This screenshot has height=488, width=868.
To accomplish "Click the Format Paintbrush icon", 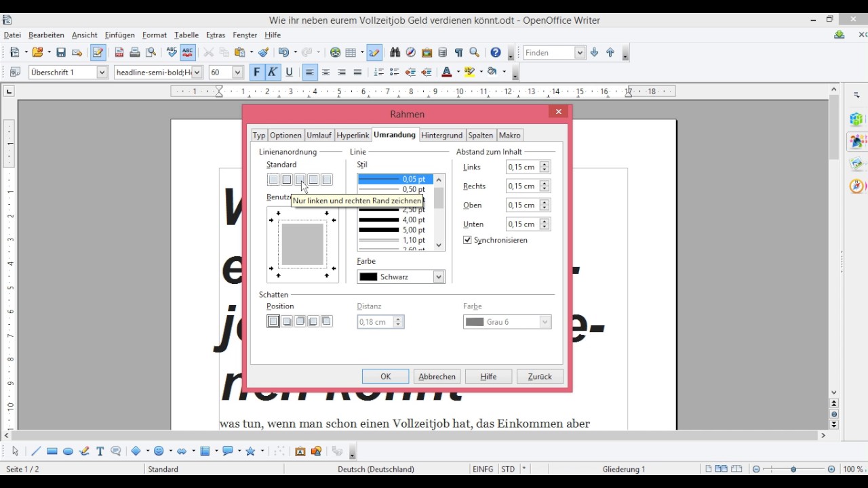I will point(263,52).
